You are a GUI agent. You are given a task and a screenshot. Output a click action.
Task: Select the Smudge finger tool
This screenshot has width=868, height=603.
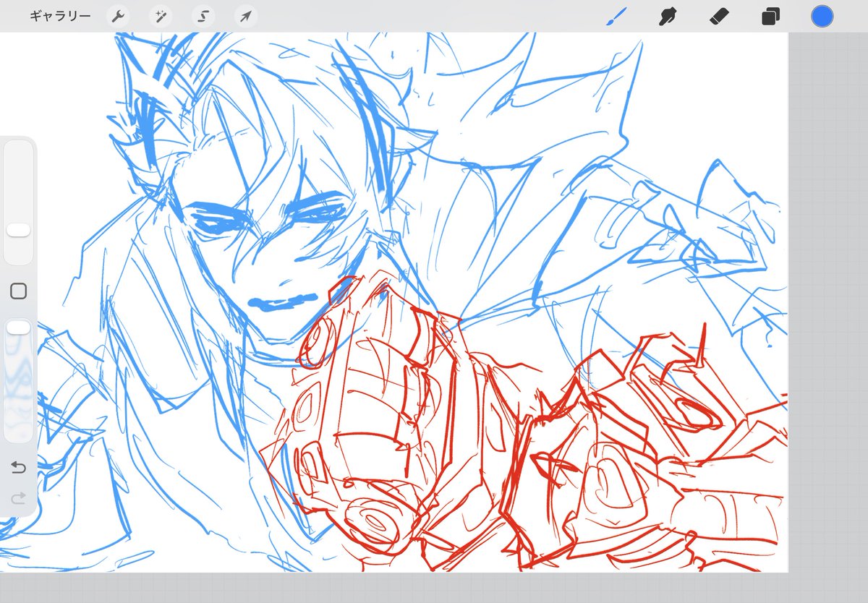point(668,16)
